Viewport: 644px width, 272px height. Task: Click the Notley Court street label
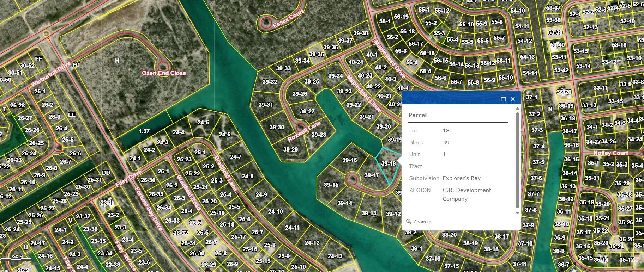tap(610, 153)
